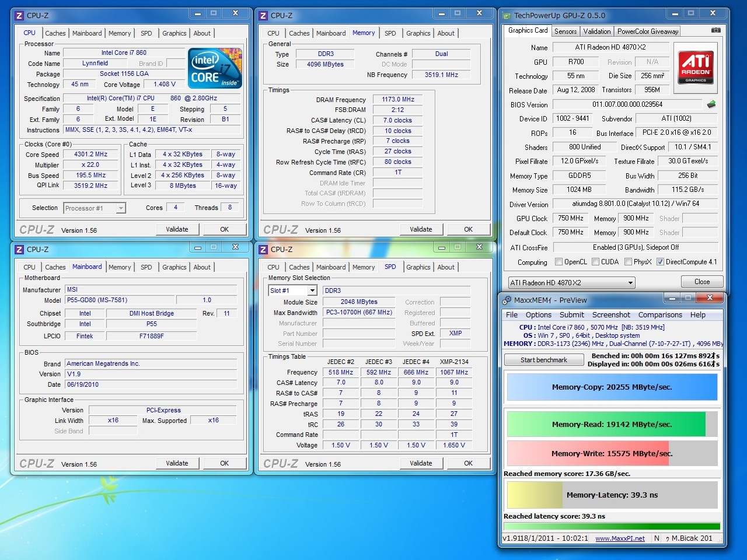
Task: Tick the CUDA checkbox
Action: [x=595, y=262]
